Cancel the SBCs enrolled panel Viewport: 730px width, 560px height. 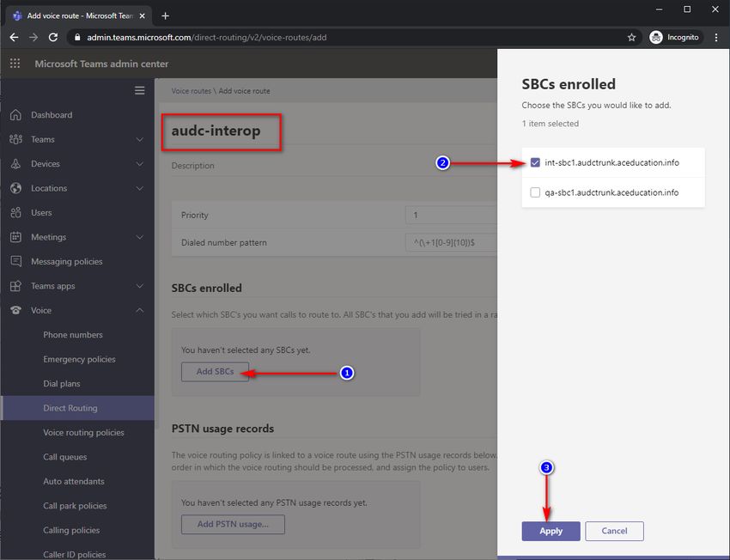coord(614,531)
